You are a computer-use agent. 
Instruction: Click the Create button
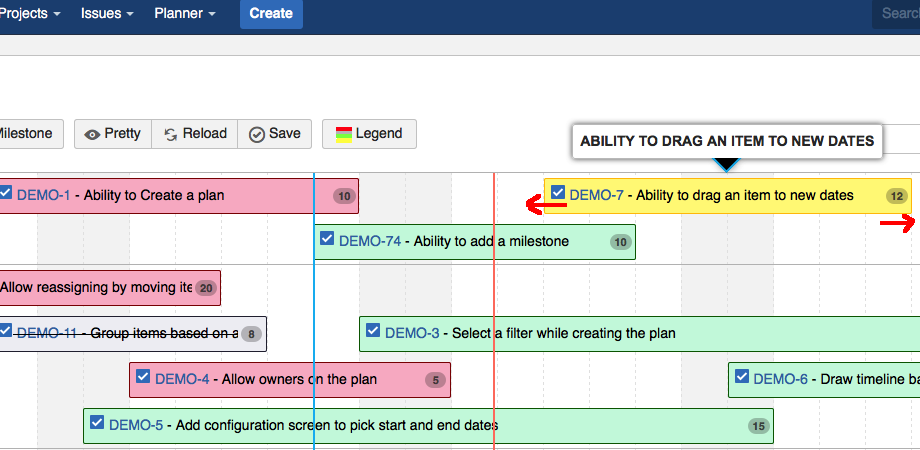[x=271, y=13]
